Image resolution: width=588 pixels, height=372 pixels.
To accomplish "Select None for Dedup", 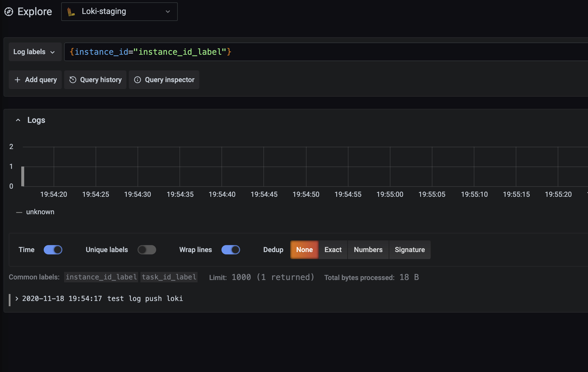I will [304, 249].
